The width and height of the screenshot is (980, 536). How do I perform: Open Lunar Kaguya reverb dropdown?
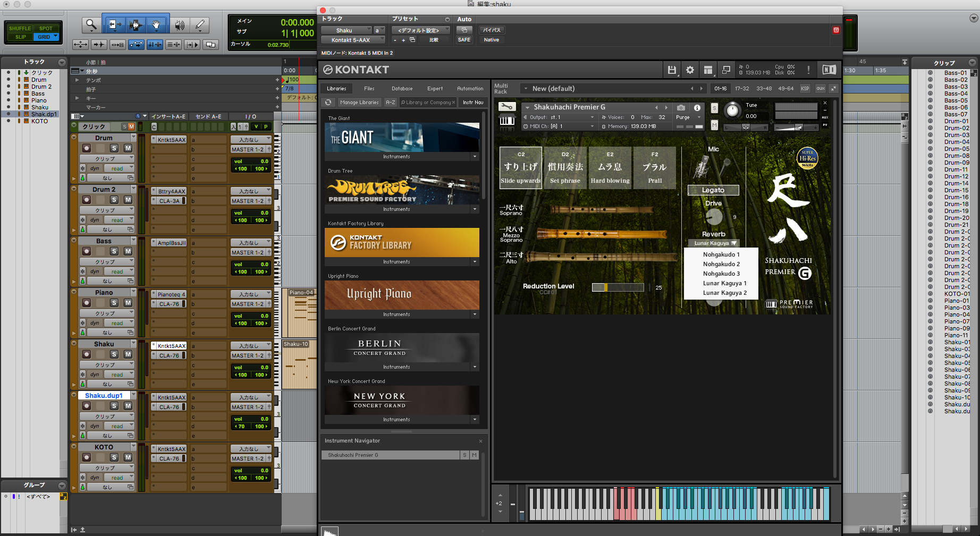(713, 243)
